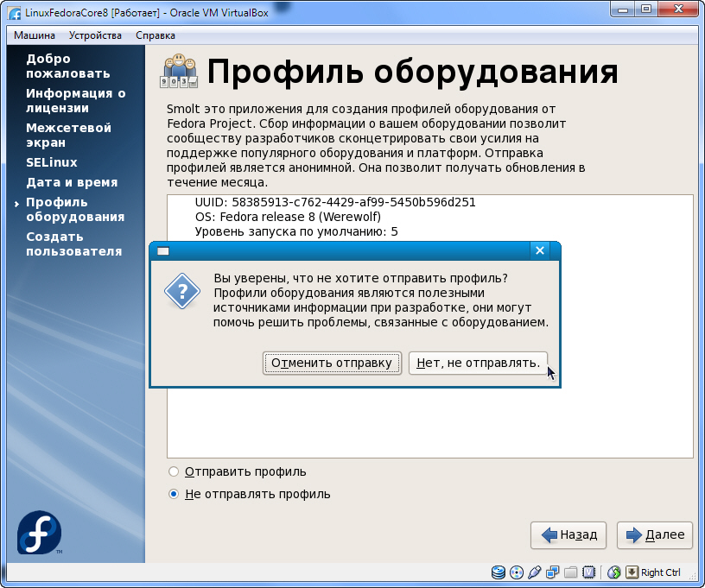Viewport: 705px width, 588px height.
Task: Click 'Создать пользователя' sidebar step
Action: click(x=73, y=243)
